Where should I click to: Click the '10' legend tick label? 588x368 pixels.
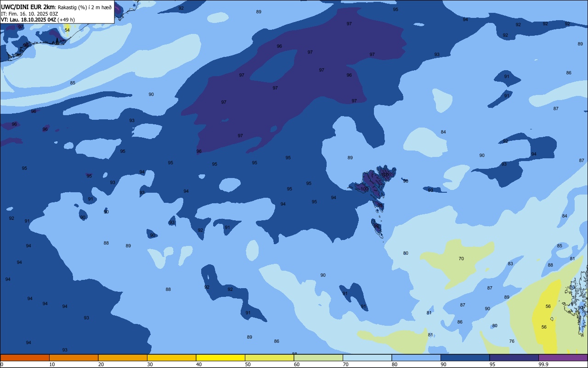coord(52,364)
